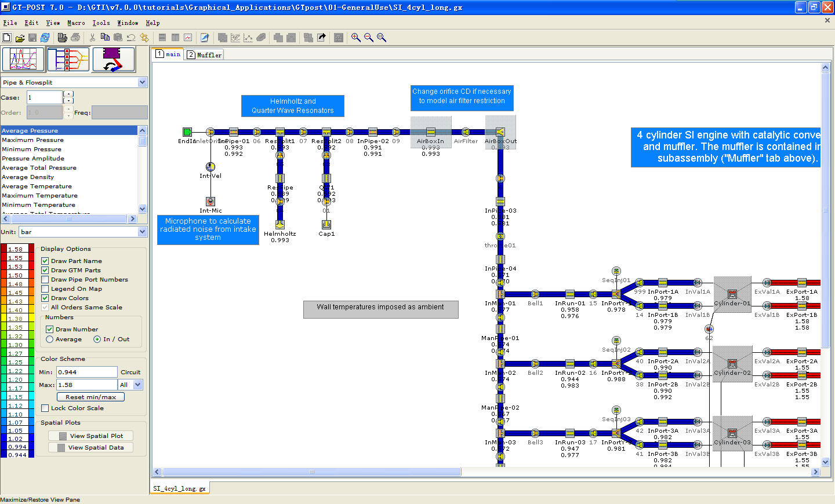Click the swap arrows toolbar icon
835x504 pixels.
point(144,38)
